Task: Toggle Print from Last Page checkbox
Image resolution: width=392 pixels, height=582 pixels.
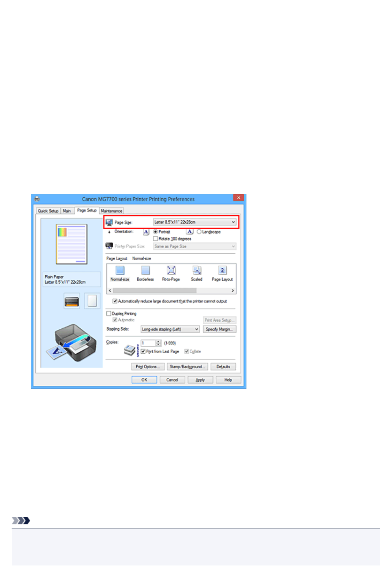Action: point(143,351)
